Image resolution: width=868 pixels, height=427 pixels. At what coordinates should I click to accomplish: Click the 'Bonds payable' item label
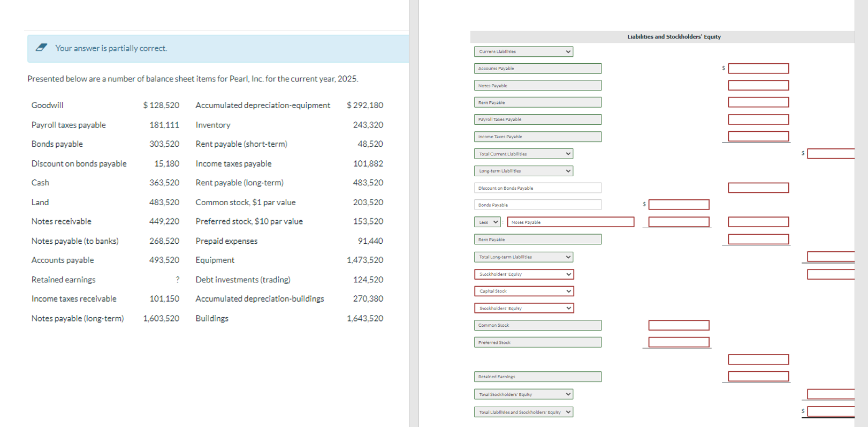(57, 144)
